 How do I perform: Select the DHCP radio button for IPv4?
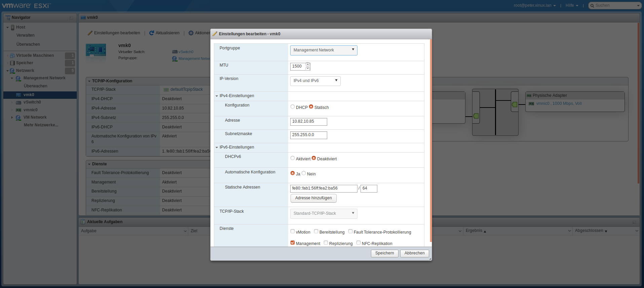[x=293, y=107]
